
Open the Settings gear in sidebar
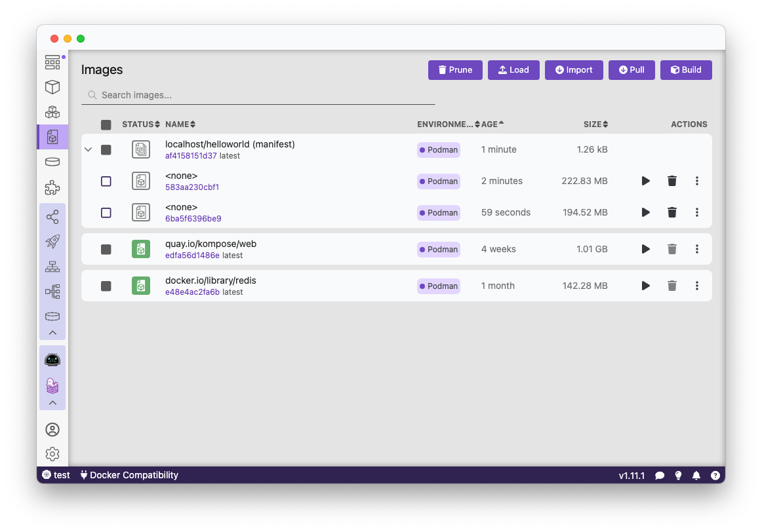pyautogui.click(x=52, y=454)
